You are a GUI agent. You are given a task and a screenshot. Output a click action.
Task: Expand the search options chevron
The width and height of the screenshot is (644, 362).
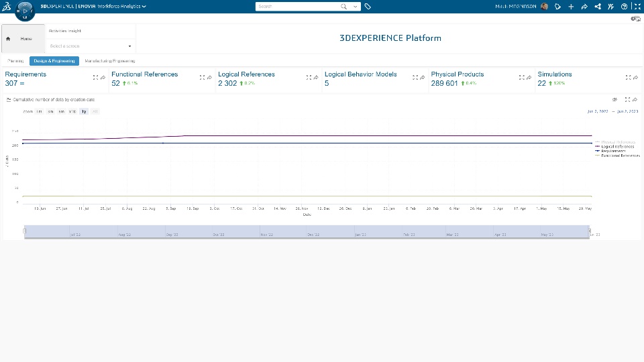point(356,7)
